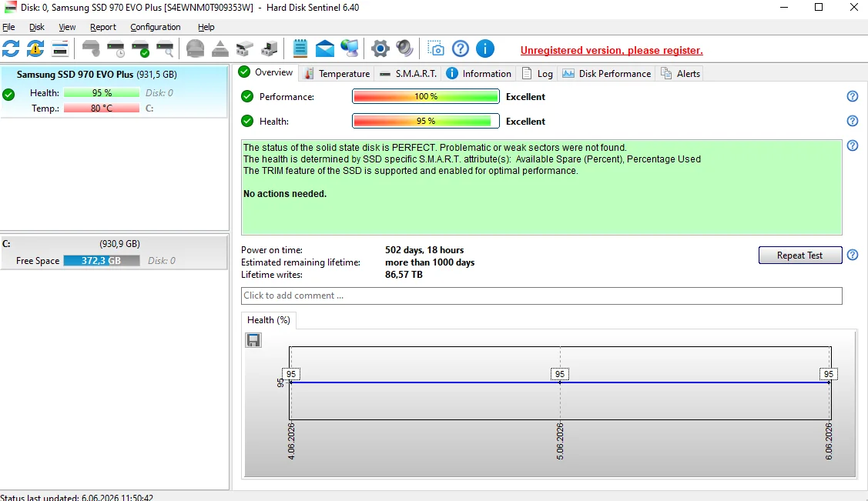Click the "more than 1000 days" lifetime value
Screen dimensions: 868x501
click(x=430, y=262)
